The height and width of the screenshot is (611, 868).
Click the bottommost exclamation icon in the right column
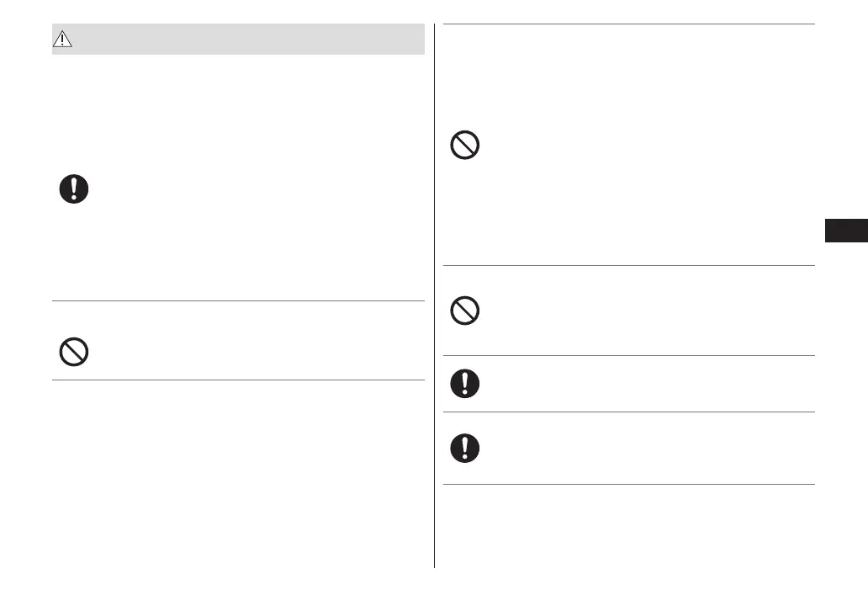point(465,448)
